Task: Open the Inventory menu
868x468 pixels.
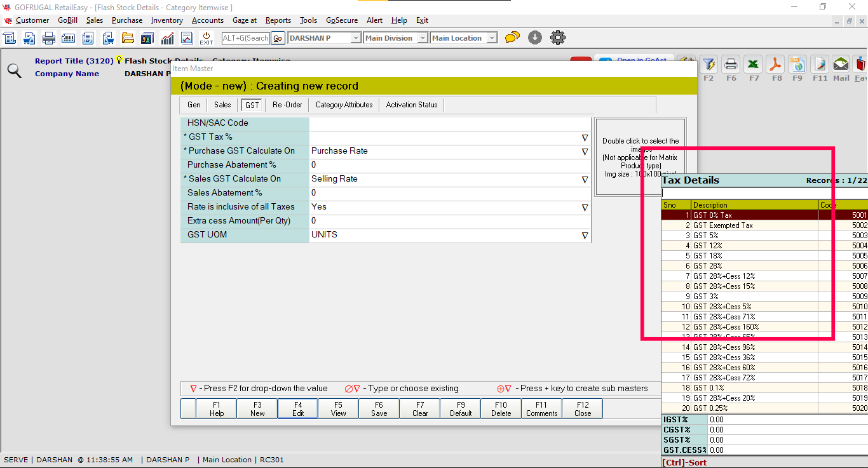Action: tap(167, 20)
